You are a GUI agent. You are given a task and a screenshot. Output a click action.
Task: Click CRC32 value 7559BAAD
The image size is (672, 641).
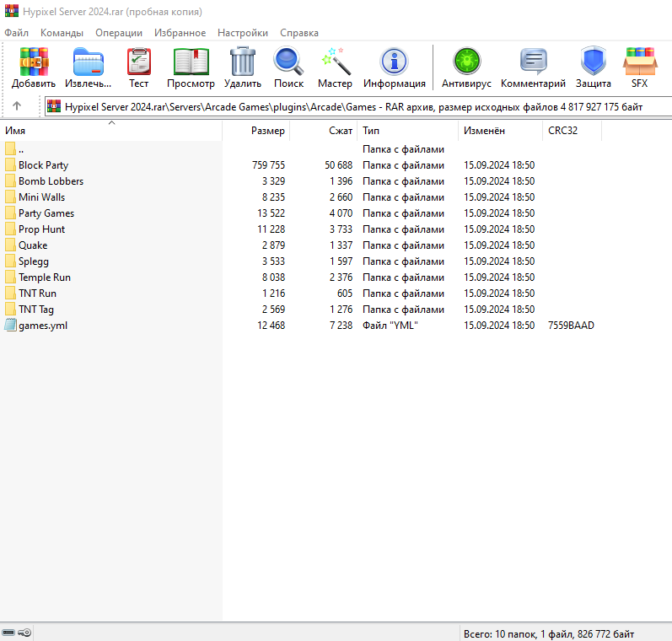pyautogui.click(x=571, y=326)
